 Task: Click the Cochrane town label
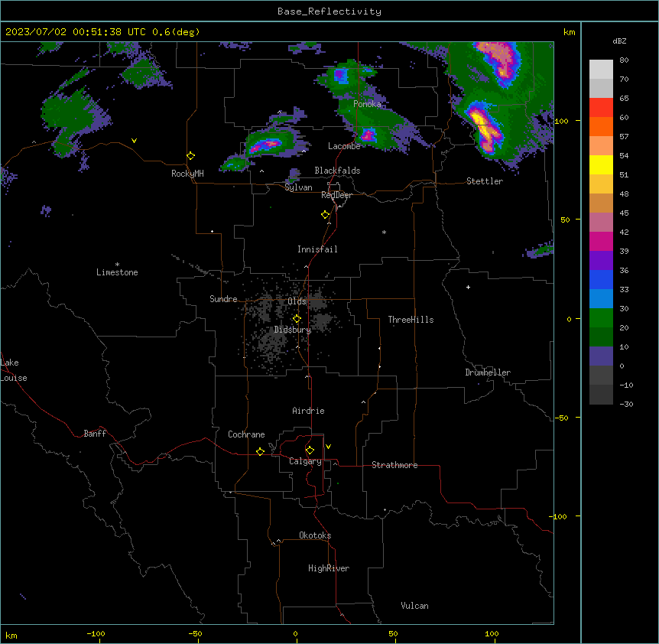(246, 434)
